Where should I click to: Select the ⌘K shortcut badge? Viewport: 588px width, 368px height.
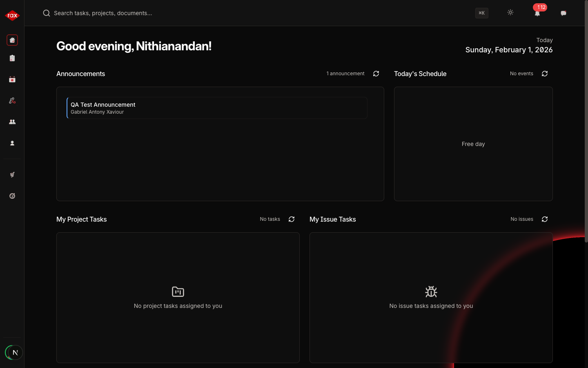(481, 13)
